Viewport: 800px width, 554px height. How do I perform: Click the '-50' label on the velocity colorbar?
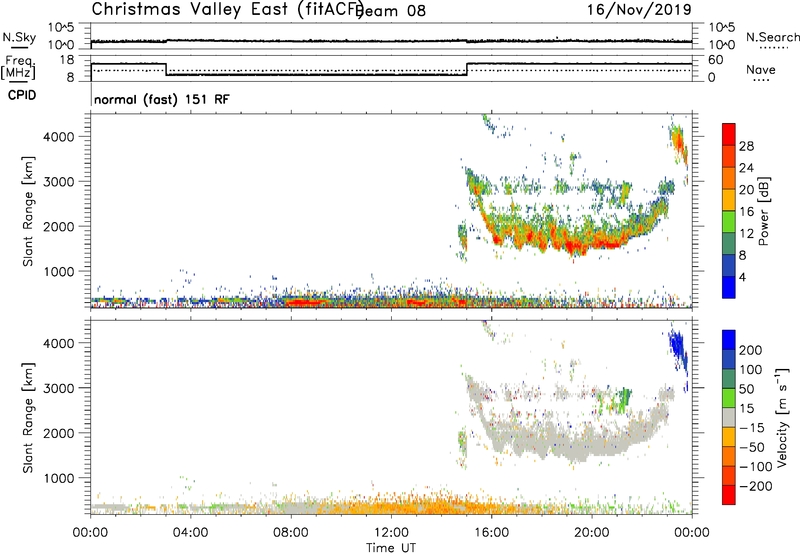click(x=751, y=447)
